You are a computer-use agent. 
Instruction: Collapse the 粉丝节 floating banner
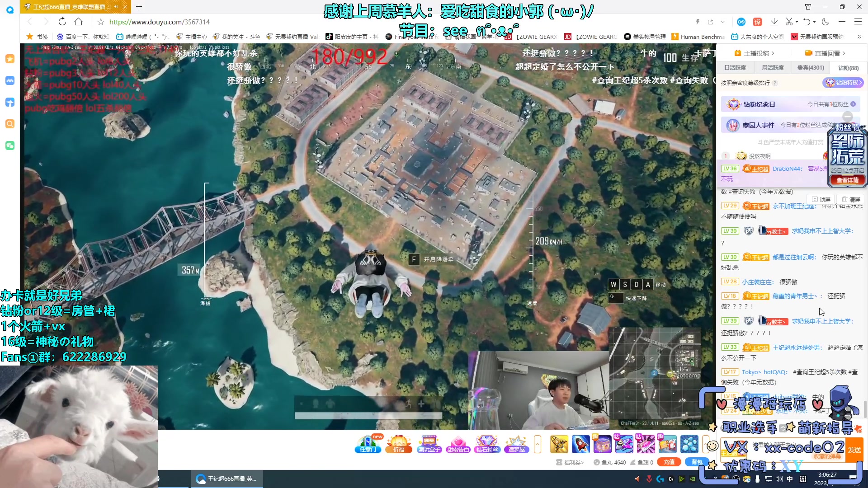click(x=848, y=116)
